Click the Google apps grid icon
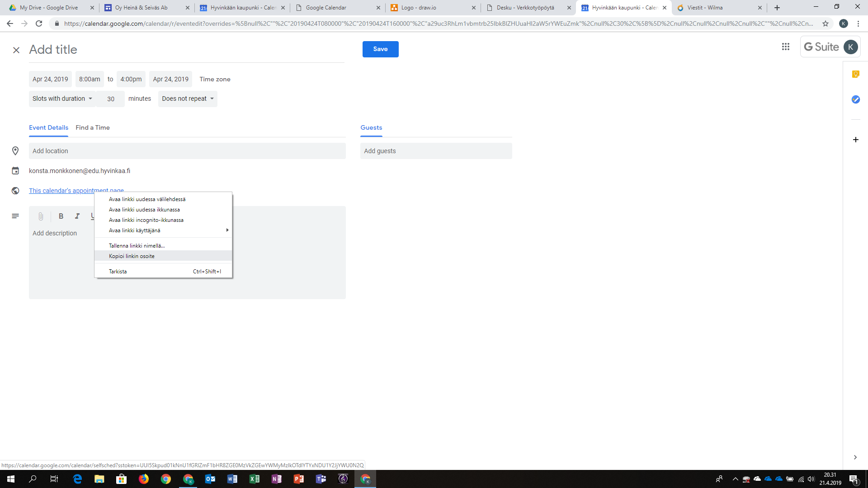Viewport: 868px width, 488px height. [x=785, y=47]
